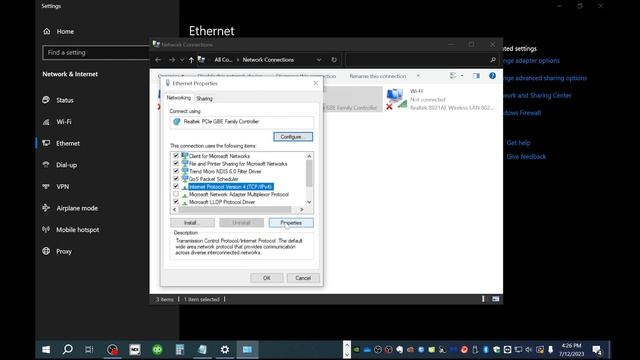Screen dimensions: 640x360
Task: Go forward in Network Connections window
Action: tap(172, 60)
